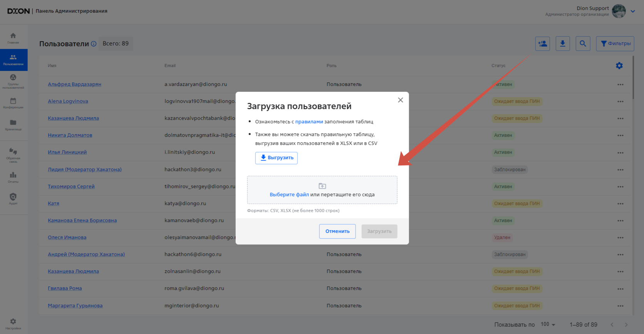
Task: Open Обратная связь feedback section
Action: 13,154
